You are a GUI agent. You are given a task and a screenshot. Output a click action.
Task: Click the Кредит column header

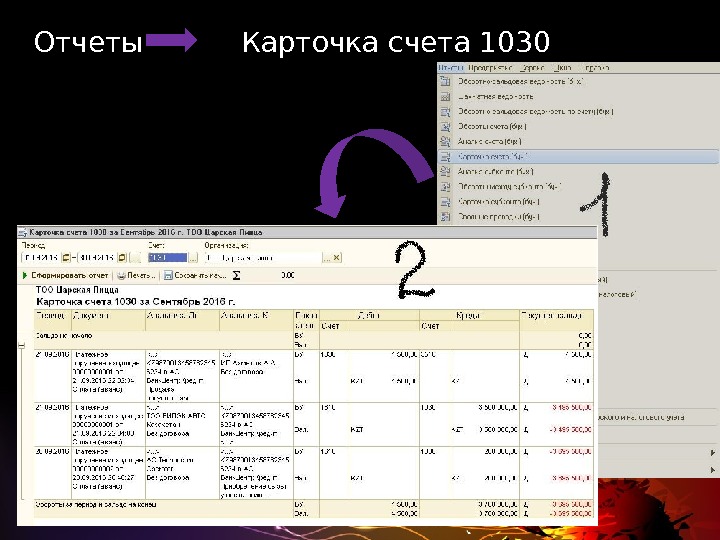pyautogui.click(x=469, y=315)
